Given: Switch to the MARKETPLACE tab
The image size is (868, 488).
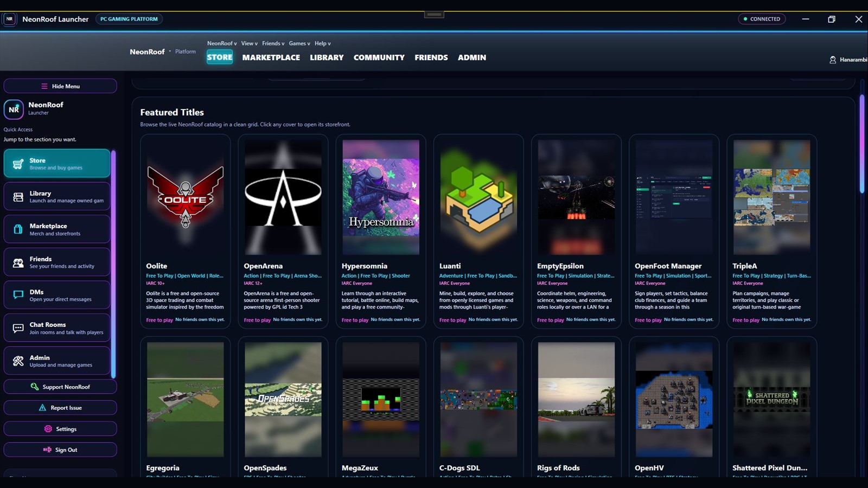Looking at the screenshot, I should tap(271, 57).
